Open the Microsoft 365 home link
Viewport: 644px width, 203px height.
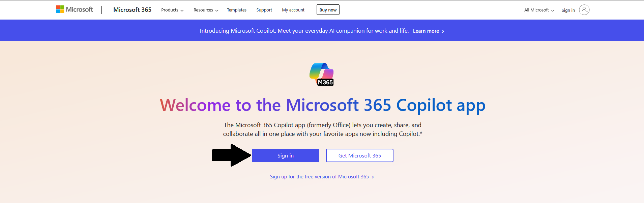coord(132,10)
